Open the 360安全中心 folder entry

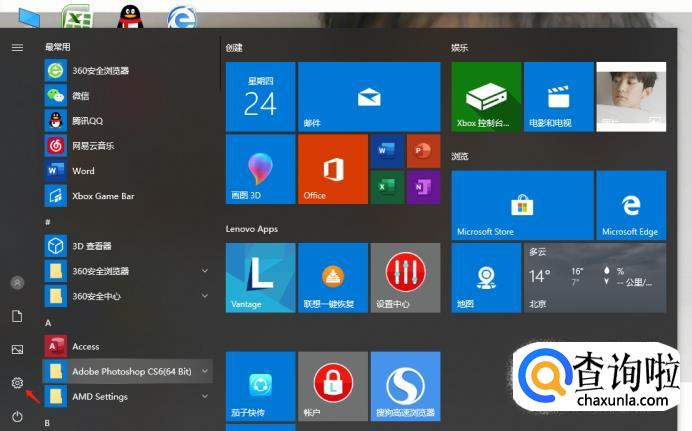127,296
